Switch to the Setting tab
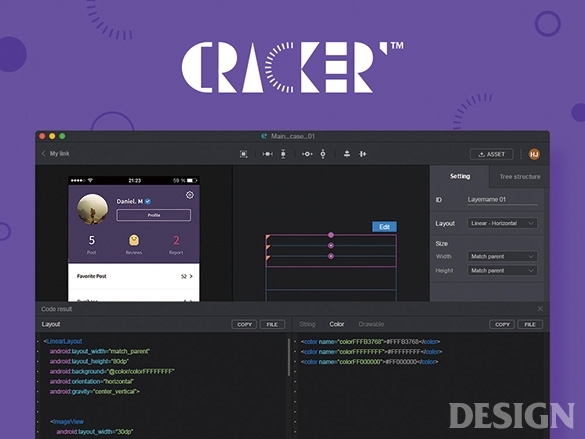Screen dimensions: 585x439 coord(460,176)
